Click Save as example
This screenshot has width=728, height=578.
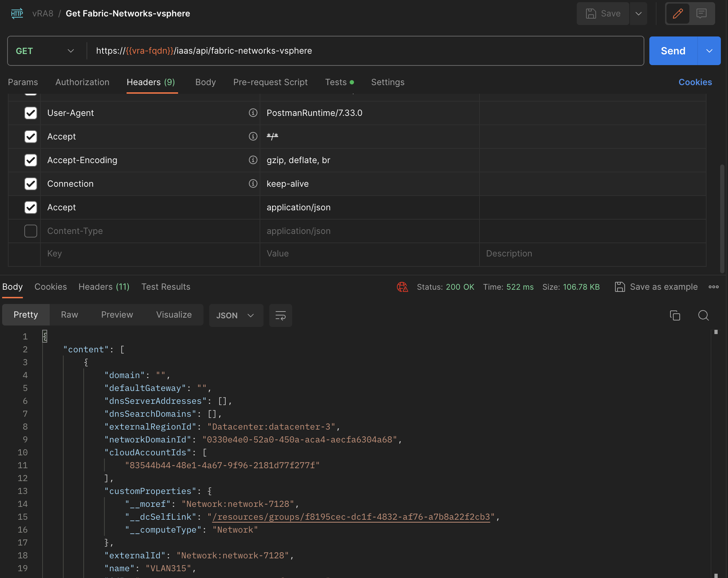pos(656,287)
